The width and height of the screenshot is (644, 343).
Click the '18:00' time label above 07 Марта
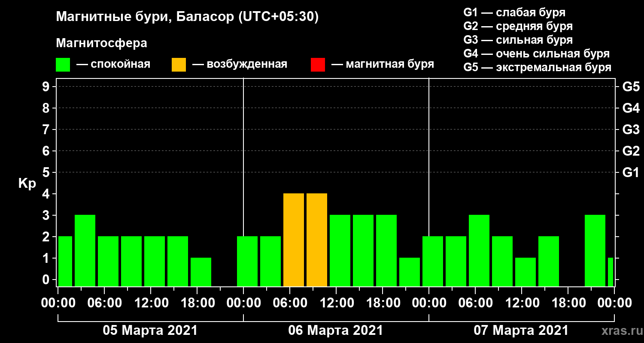(568, 303)
